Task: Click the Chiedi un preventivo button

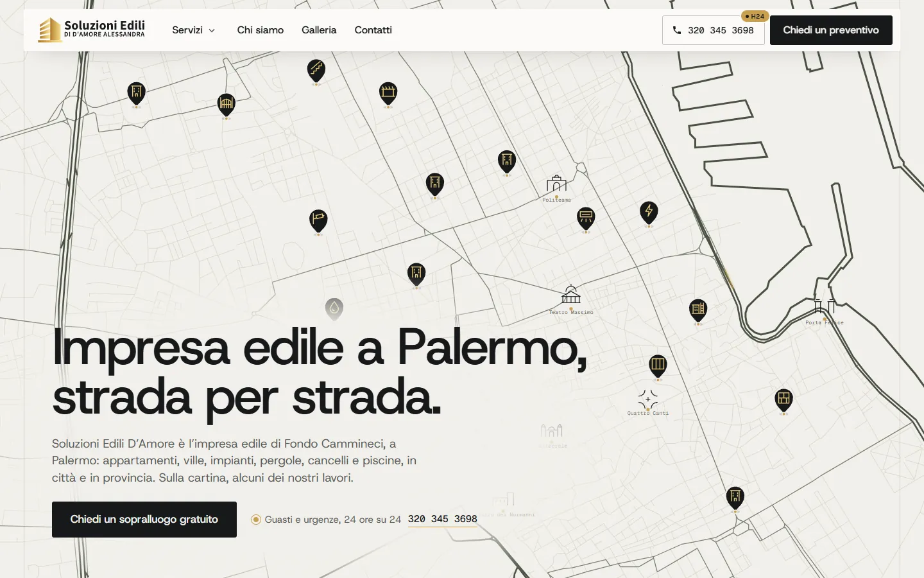Action: 831,30
